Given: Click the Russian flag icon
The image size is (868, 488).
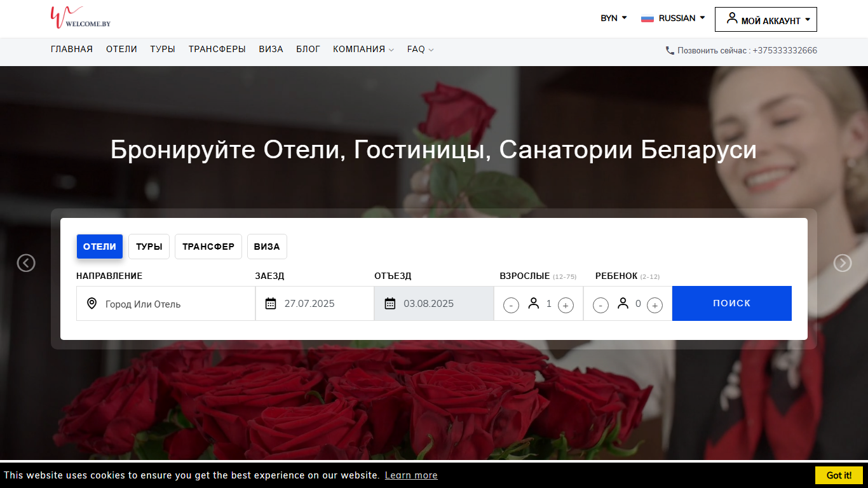Looking at the screenshot, I should click(648, 18).
